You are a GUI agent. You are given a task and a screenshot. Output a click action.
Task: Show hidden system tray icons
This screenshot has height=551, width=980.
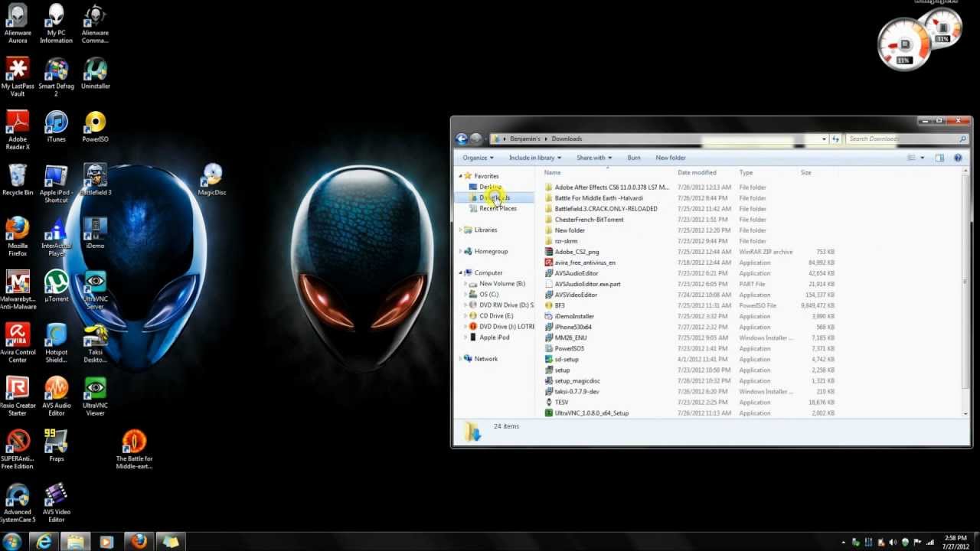tap(844, 542)
